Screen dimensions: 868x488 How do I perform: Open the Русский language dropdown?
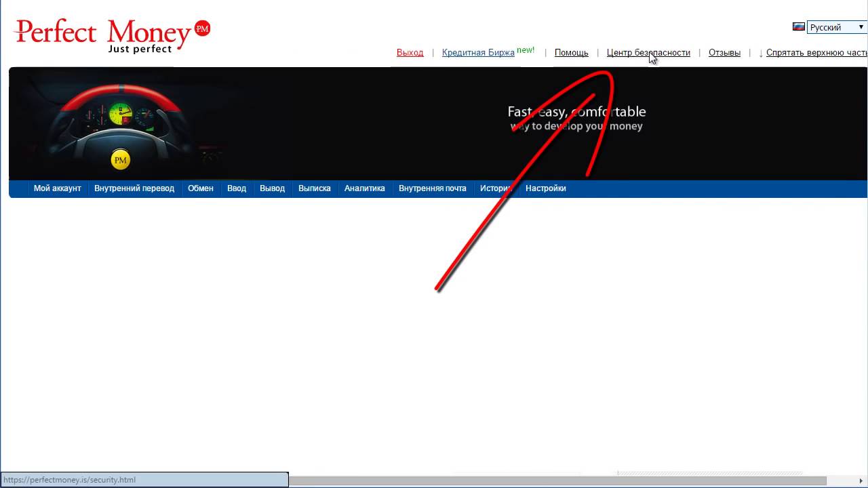click(x=837, y=27)
